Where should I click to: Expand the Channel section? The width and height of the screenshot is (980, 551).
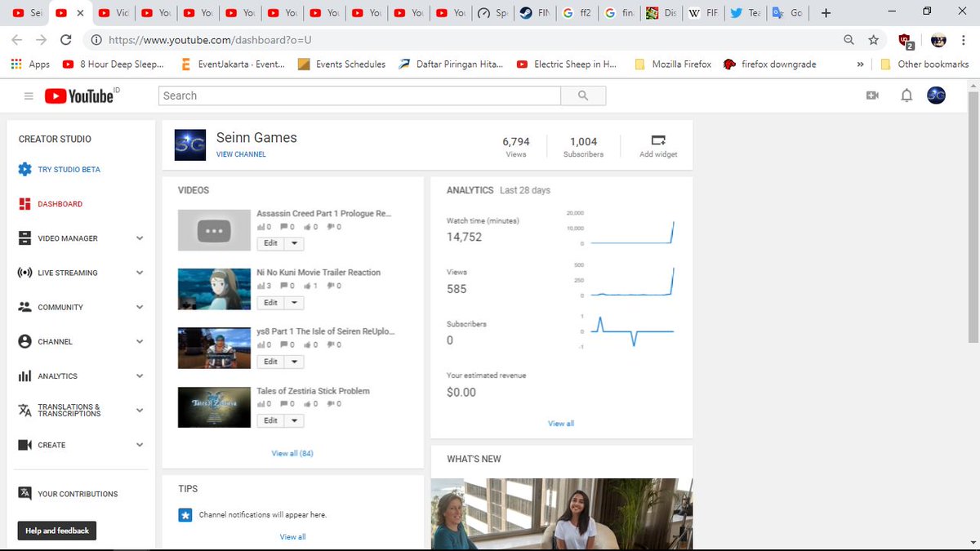tap(140, 341)
